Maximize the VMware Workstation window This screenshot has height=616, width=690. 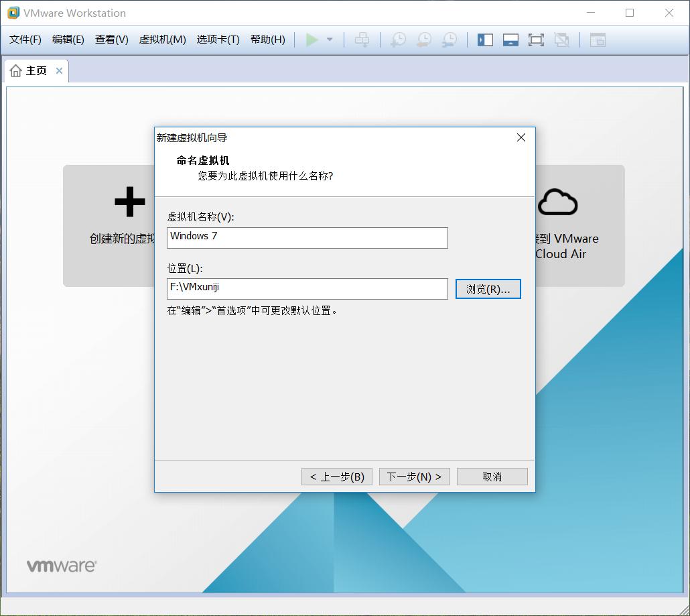[x=630, y=13]
